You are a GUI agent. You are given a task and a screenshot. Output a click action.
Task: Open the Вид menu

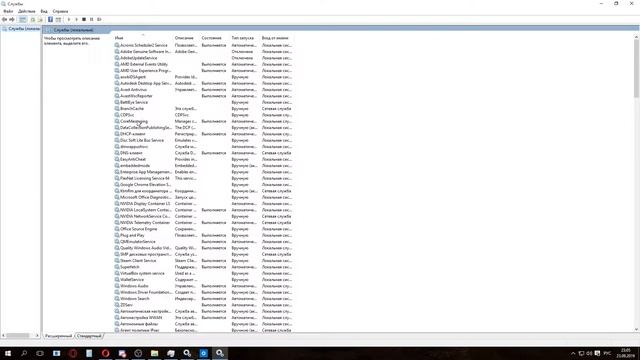(x=44, y=11)
